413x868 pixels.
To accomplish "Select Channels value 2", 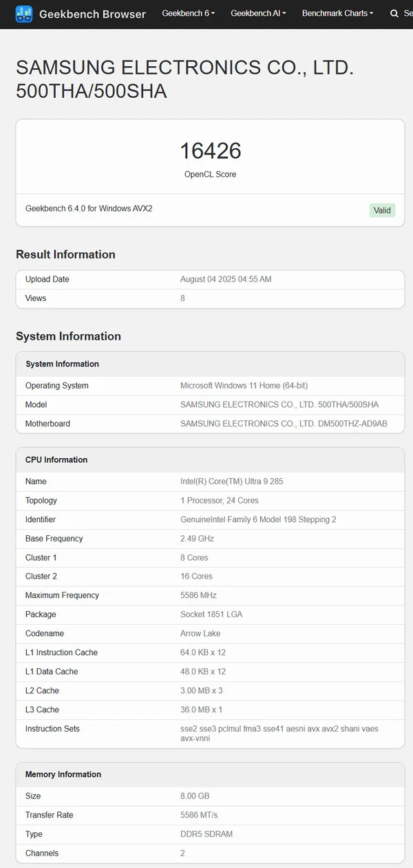I will point(183,853).
